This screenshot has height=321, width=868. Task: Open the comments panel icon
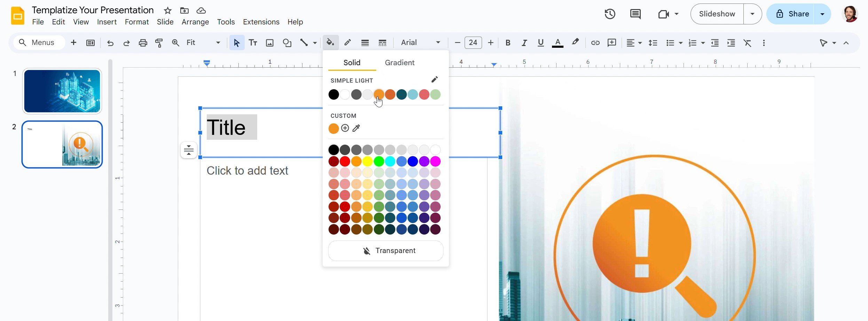pos(635,14)
